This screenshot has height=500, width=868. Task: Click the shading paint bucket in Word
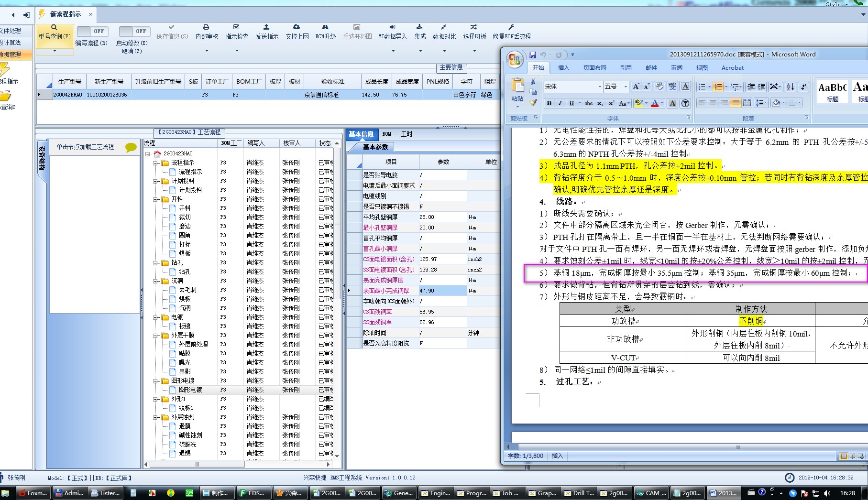[776, 103]
